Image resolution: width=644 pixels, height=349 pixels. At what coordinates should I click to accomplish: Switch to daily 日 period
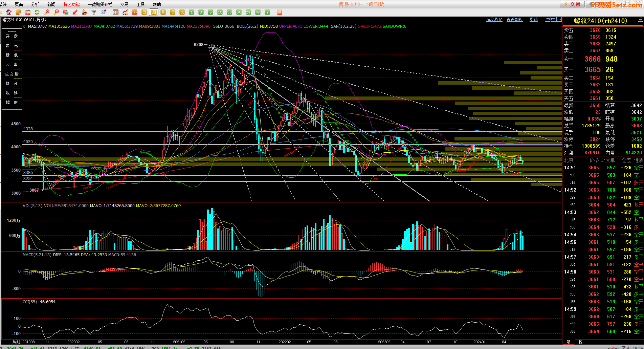coord(144,12)
